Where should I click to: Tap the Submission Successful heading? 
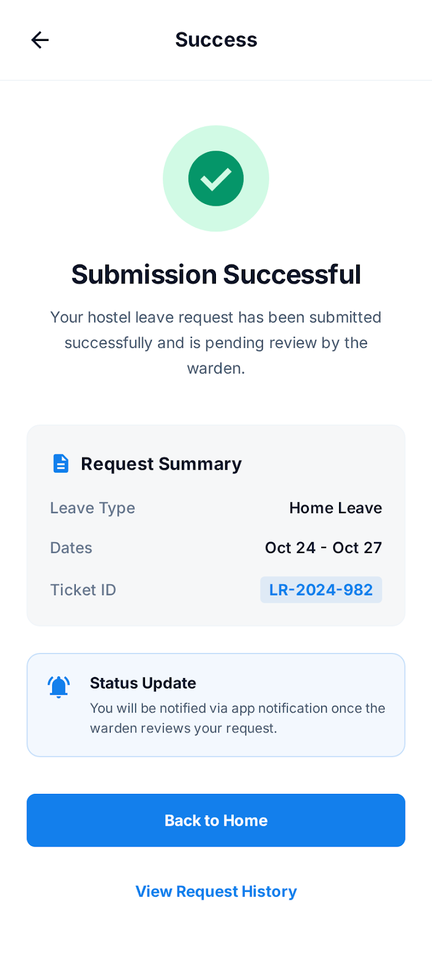tap(216, 274)
